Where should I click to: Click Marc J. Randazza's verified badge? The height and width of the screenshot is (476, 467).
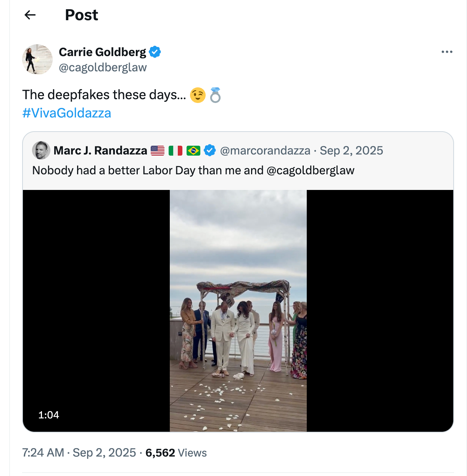pyautogui.click(x=210, y=151)
